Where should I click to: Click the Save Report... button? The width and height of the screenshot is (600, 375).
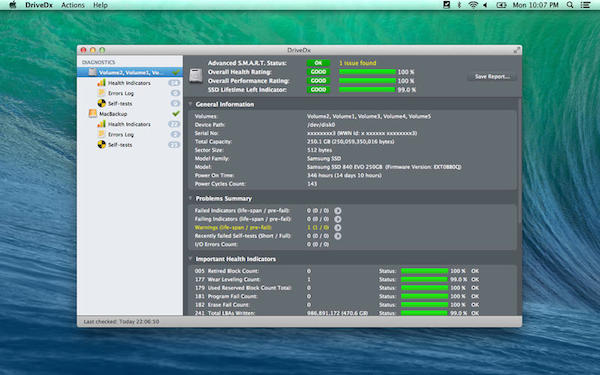pos(492,77)
